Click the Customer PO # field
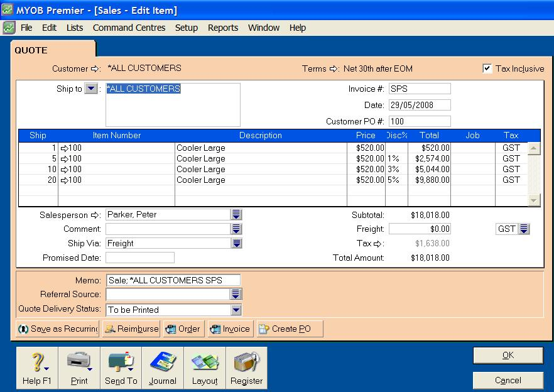Viewport: 554px width, 392px height. pos(420,121)
